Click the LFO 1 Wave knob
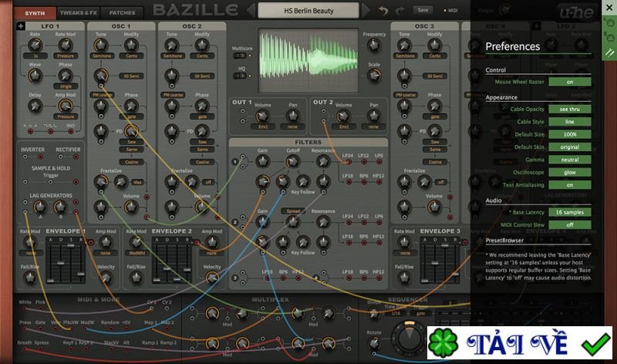 pyautogui.click(x=35, y=75)
